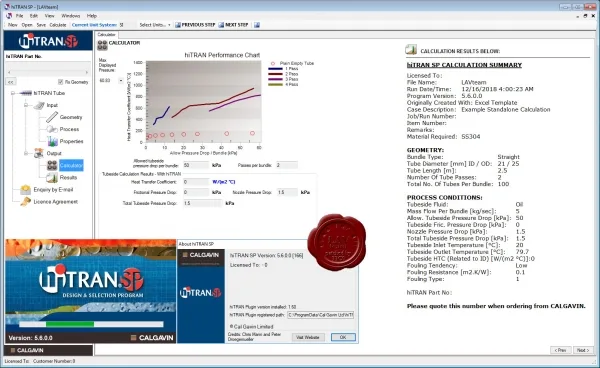The image size is (600, 368).
Task: Select the Licence Agreement tree label
Action: pyautogui.click(x=55, y=201)
